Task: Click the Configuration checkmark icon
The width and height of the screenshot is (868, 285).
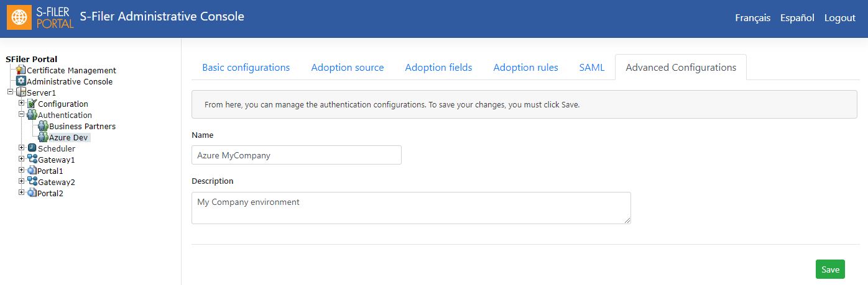Action: (32, 104)
